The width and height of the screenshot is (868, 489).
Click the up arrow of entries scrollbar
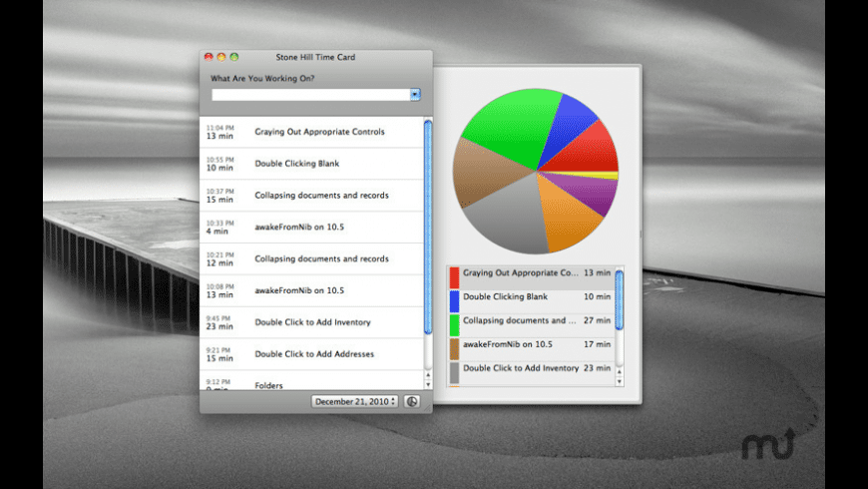click(x=428, y=375)
